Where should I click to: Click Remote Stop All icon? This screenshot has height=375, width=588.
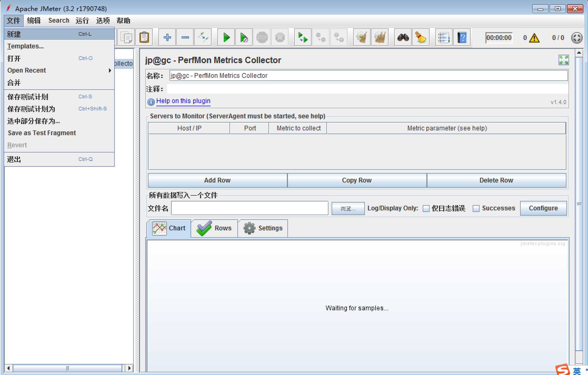tap(321, 37)
